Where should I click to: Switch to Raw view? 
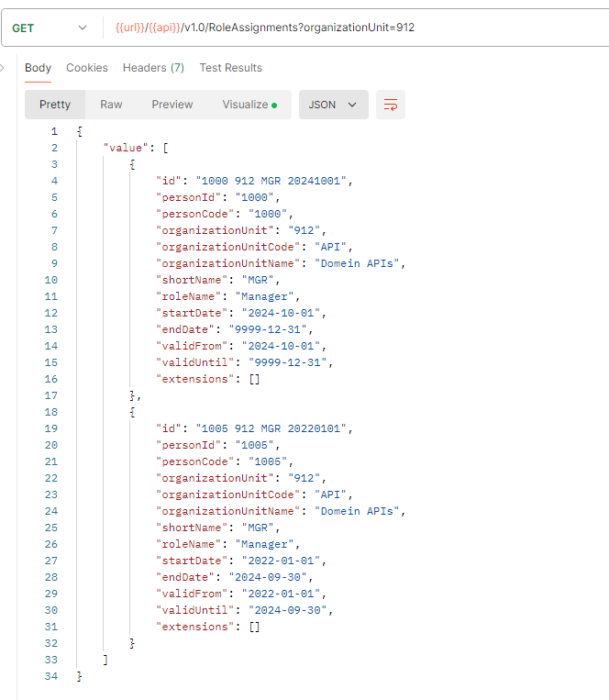[x=111, y=105]
